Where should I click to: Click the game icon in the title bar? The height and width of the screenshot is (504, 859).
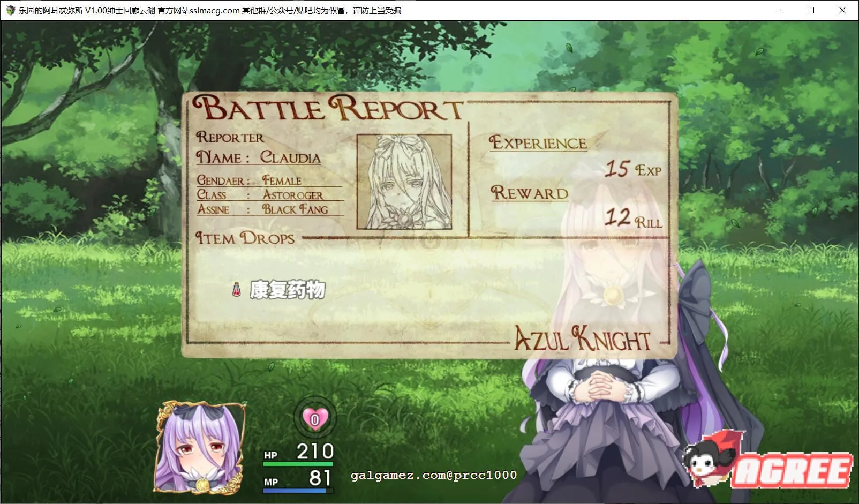(10, 10)
